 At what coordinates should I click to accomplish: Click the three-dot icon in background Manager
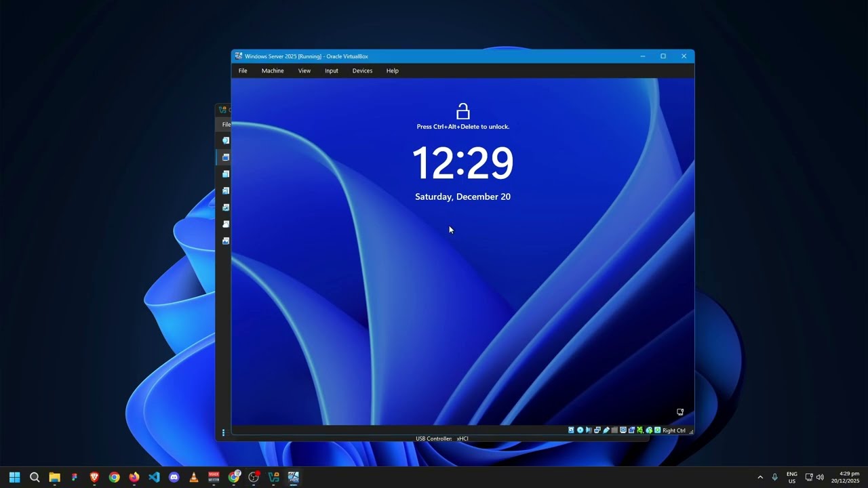pos(223,432)
